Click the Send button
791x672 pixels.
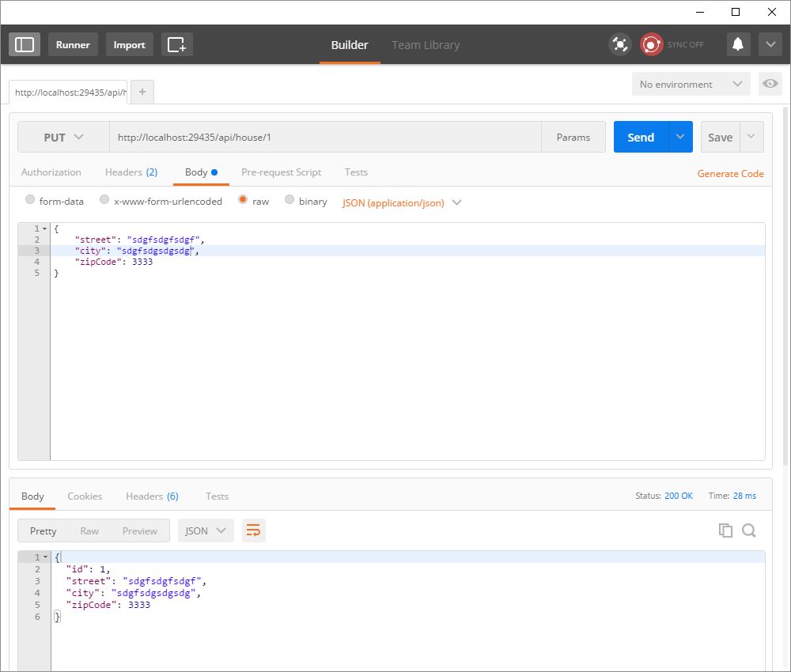[641, 137]
